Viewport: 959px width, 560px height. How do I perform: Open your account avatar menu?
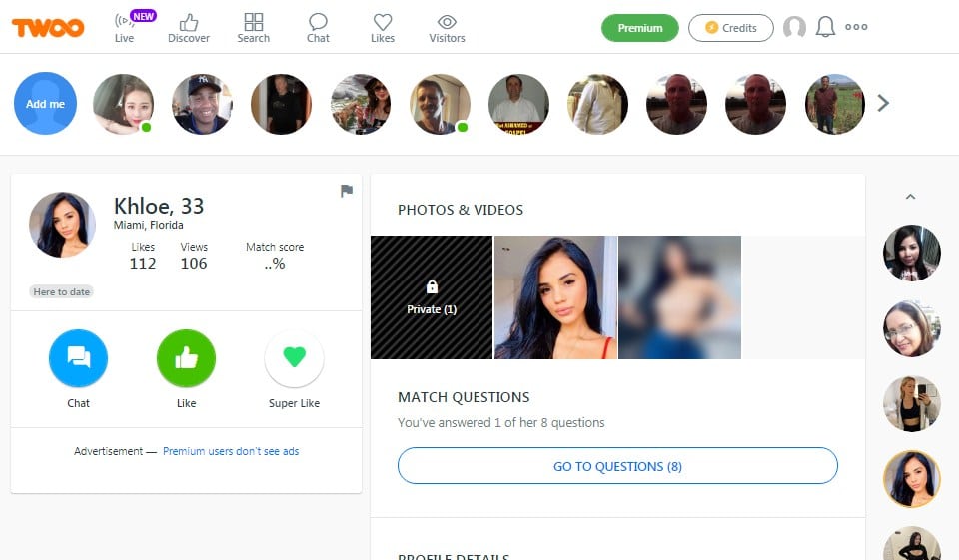(794, 27)
